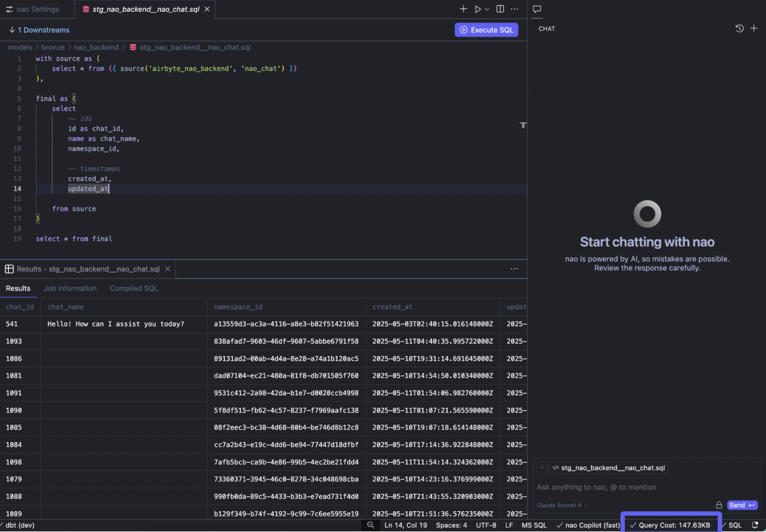Add context with chat plus button

(542, 468)
